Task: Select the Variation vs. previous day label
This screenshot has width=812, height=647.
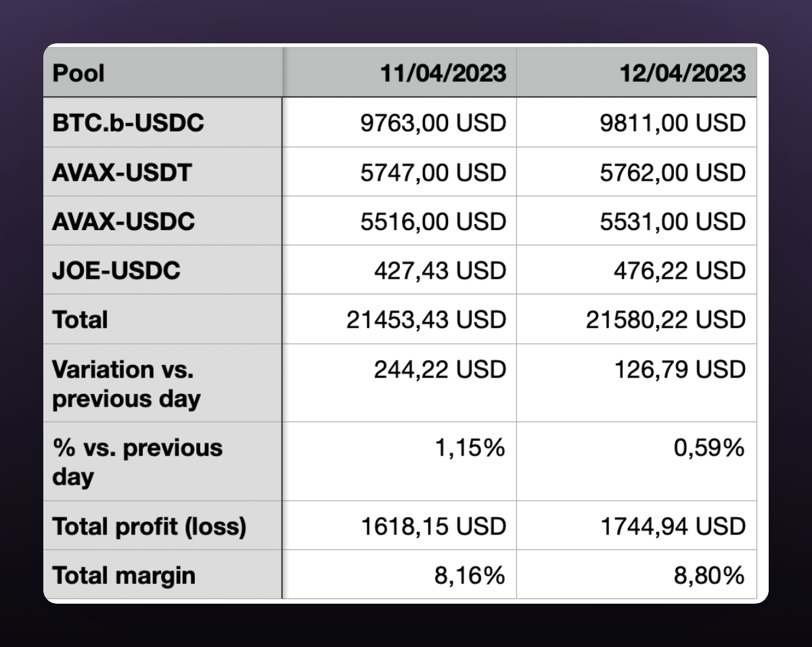Action: pos(127,384)
